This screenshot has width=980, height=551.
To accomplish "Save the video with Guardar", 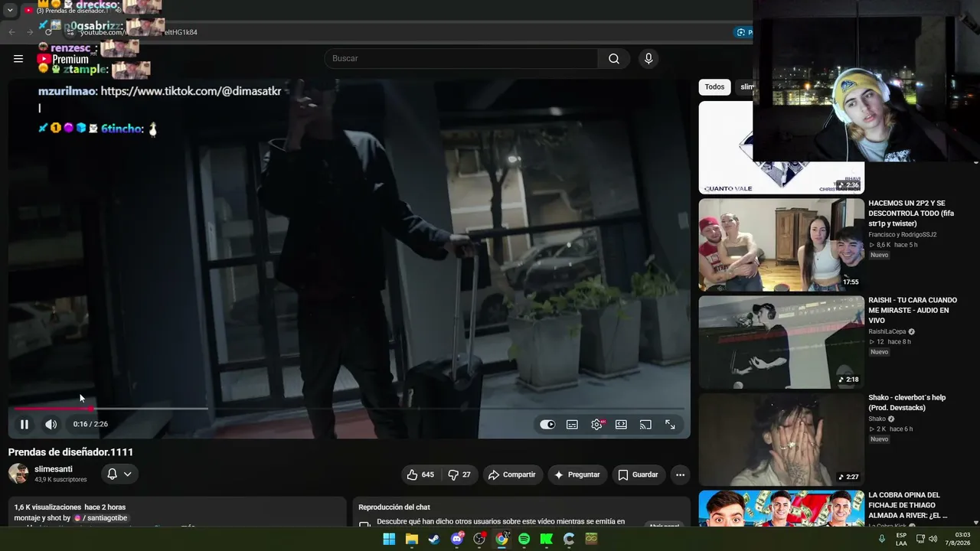I will (638, 474).
